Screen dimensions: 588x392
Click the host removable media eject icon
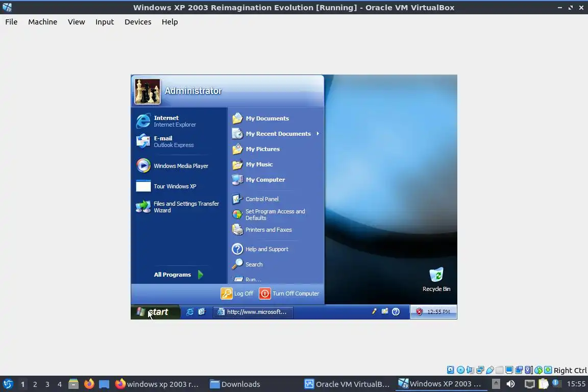tap(496, 384)
